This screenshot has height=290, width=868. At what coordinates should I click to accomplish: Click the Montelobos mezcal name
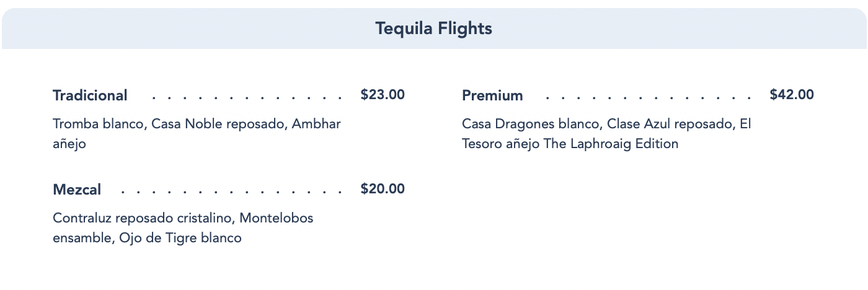point(276,218)
